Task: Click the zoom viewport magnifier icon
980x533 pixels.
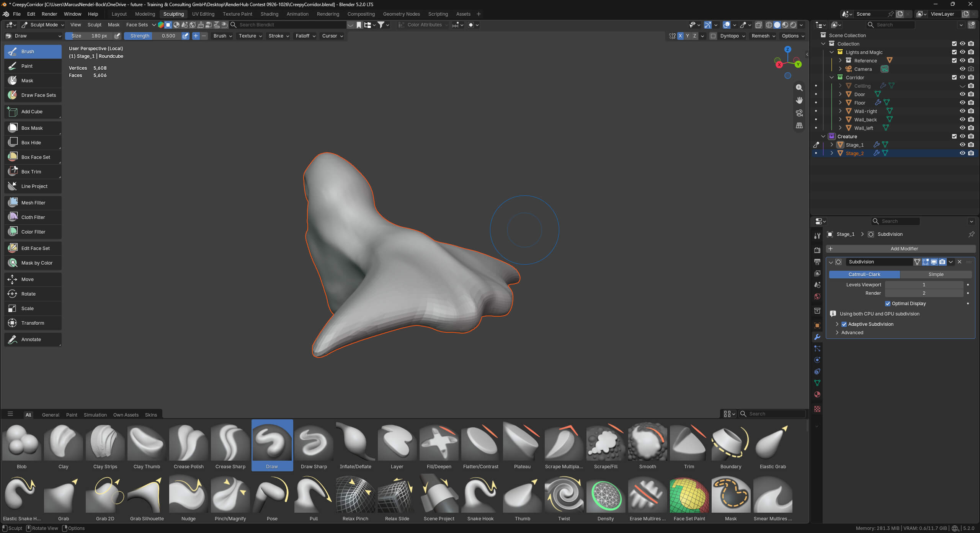Action: click(x=799, y=88)
